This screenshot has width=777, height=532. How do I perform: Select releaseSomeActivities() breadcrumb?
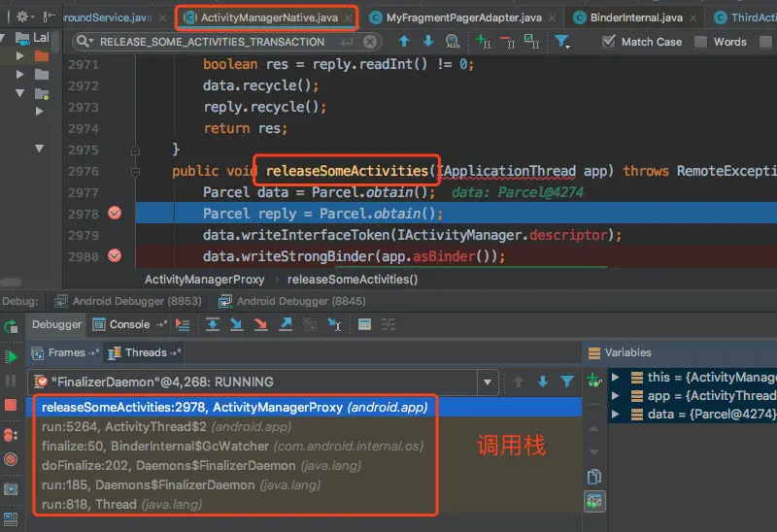pyautogui.click(x=353, y=280)
